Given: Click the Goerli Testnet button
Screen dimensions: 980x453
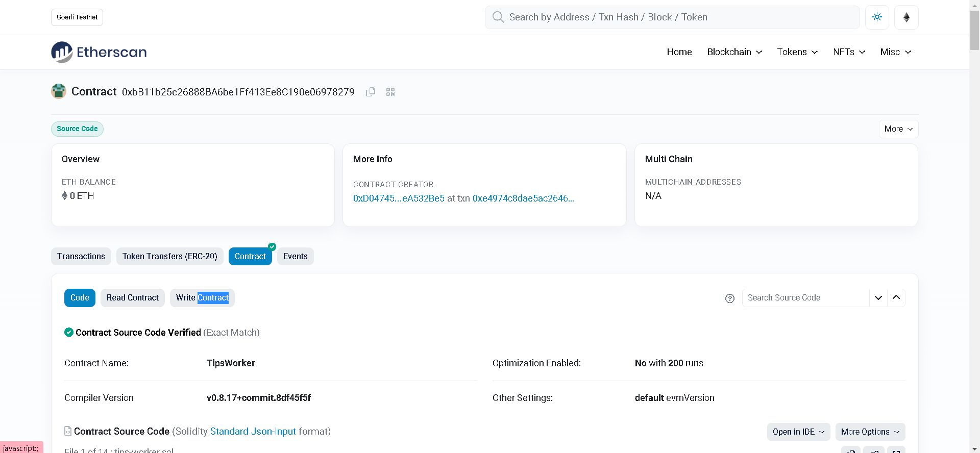Looking at the screenshot, I should pyautogui.click(x=77, y=17).
